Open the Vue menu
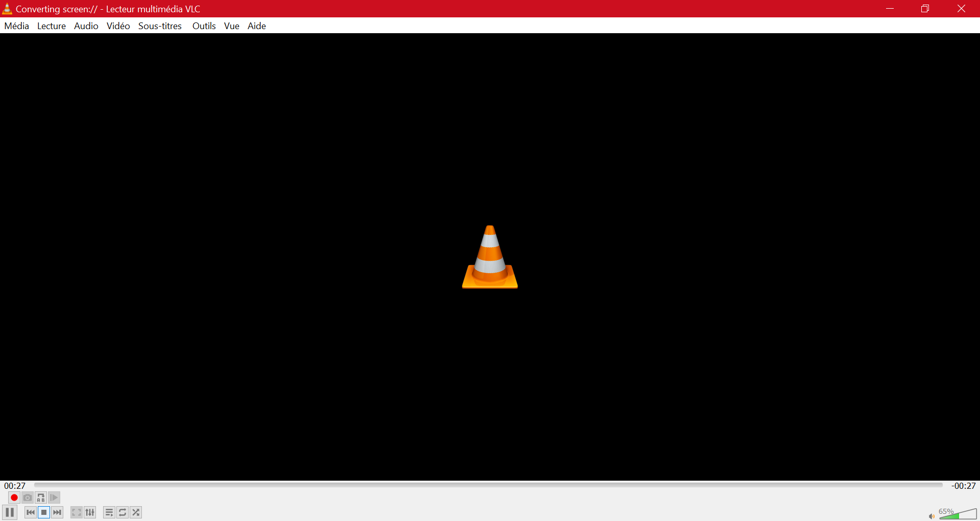 pyautogui.click(x=232, y=26)
